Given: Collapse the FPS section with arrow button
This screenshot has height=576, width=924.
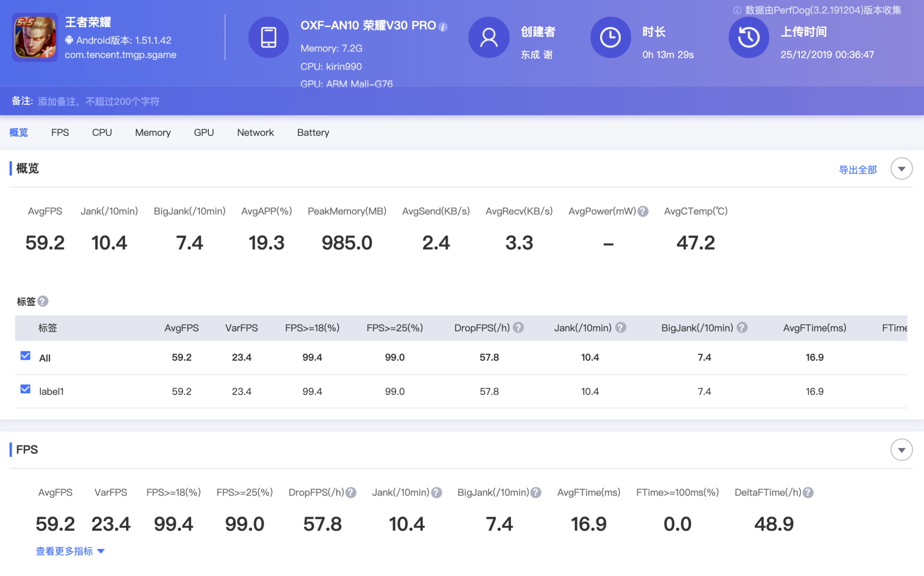Looking at the screenshot, I should pos(901,450).
